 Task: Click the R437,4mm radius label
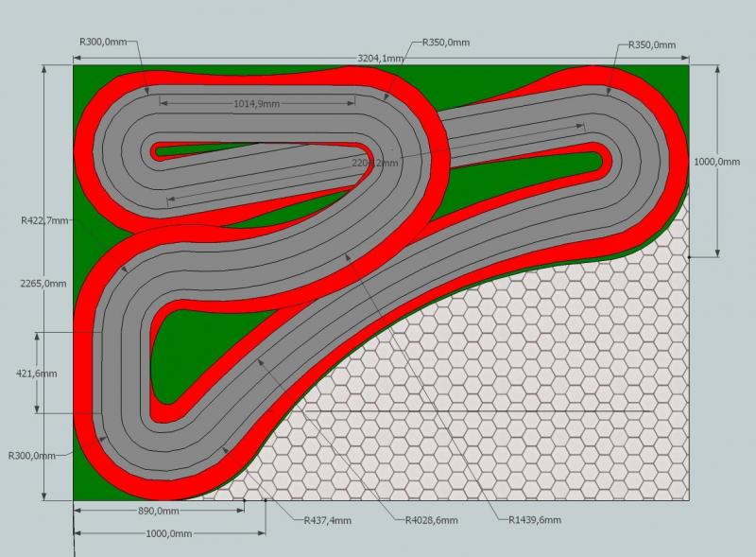pyautogui.click(x=327, y=520)
